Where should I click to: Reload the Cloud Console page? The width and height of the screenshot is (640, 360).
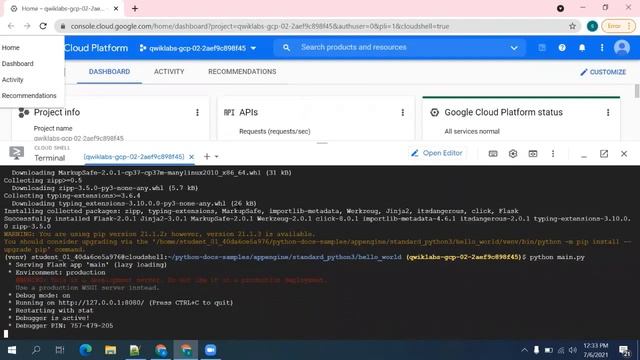coord(43,26)
